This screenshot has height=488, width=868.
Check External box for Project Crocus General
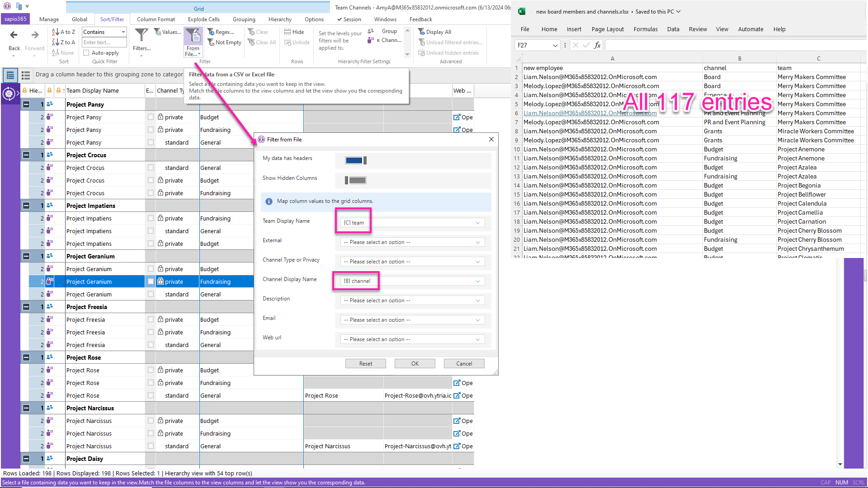pos(151,168)
